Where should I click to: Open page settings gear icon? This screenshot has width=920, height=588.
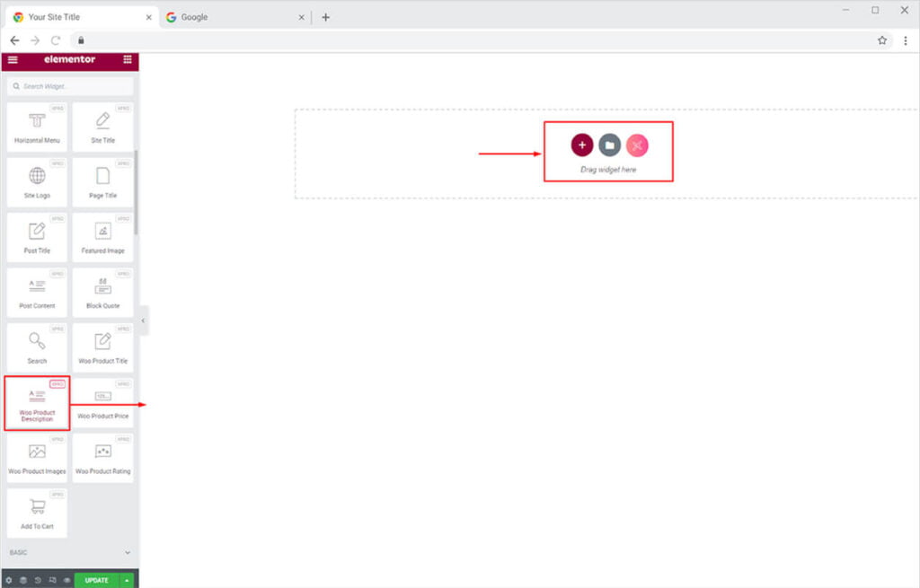pos(8,580)
